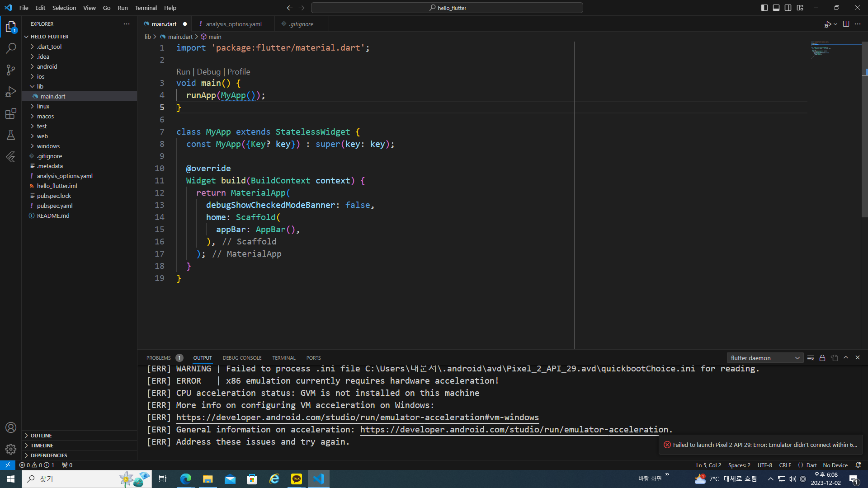This screenshot has height=488, width=868.
Task: Go back with the navigation arrow
Action: coord(290,8)
